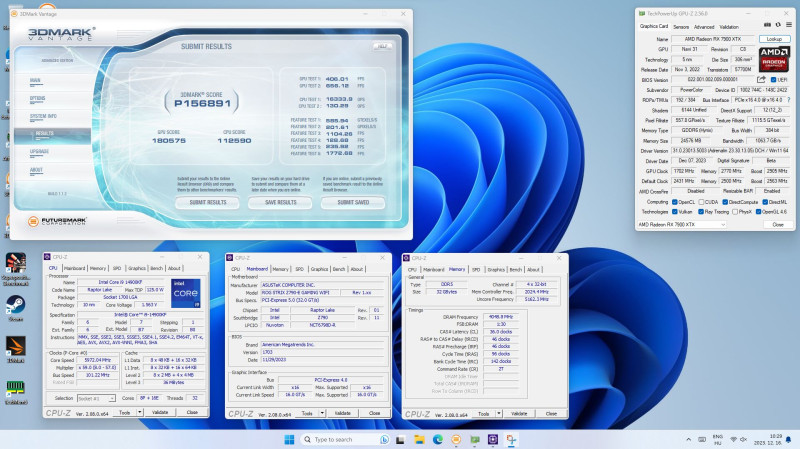Image resolution: width=800 pixels, height=449 pixels.
Task: Click the Task View taskbar icon
Action: tap(401, 439)
